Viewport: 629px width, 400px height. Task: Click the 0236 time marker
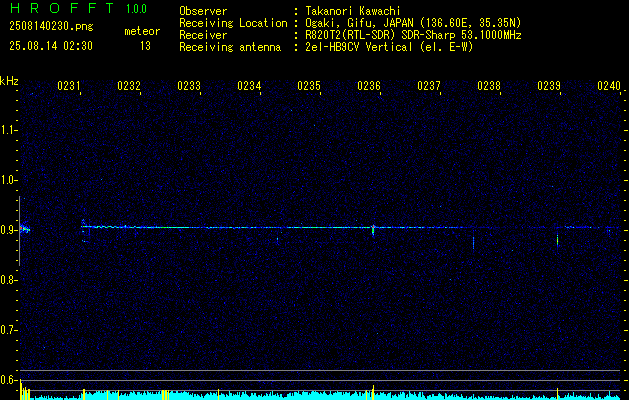(369, 86)
